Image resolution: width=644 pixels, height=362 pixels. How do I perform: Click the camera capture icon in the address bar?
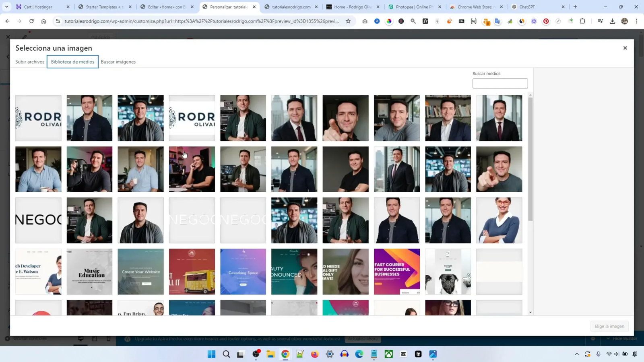(x=365, y=21)
